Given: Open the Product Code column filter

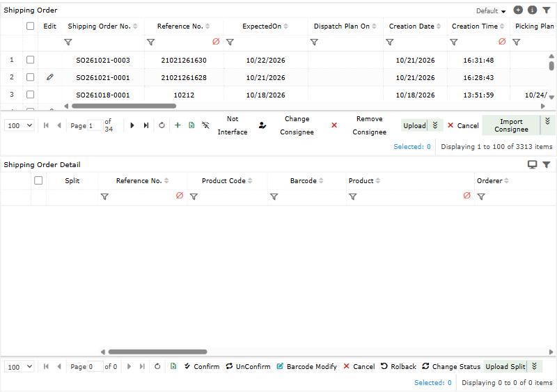Looking at the screenshot, I should click(194, 196).
